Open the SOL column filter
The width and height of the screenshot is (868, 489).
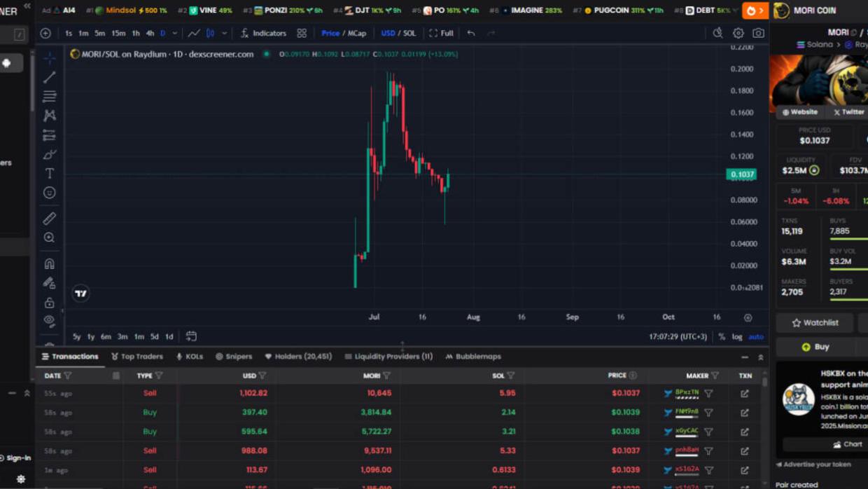tap(511, 376)
